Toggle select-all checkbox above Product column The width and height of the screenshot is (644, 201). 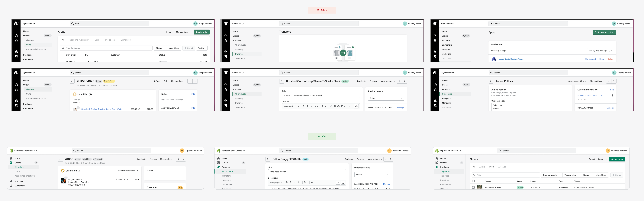[x=473, y=181]
